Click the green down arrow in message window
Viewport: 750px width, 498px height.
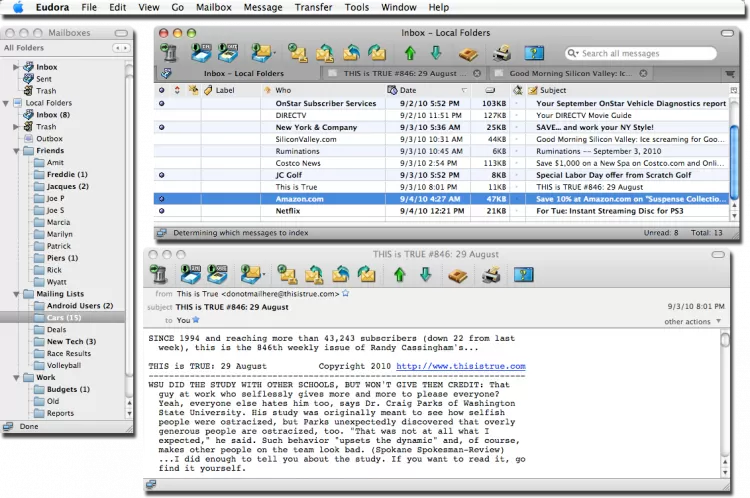click(425, 273)
